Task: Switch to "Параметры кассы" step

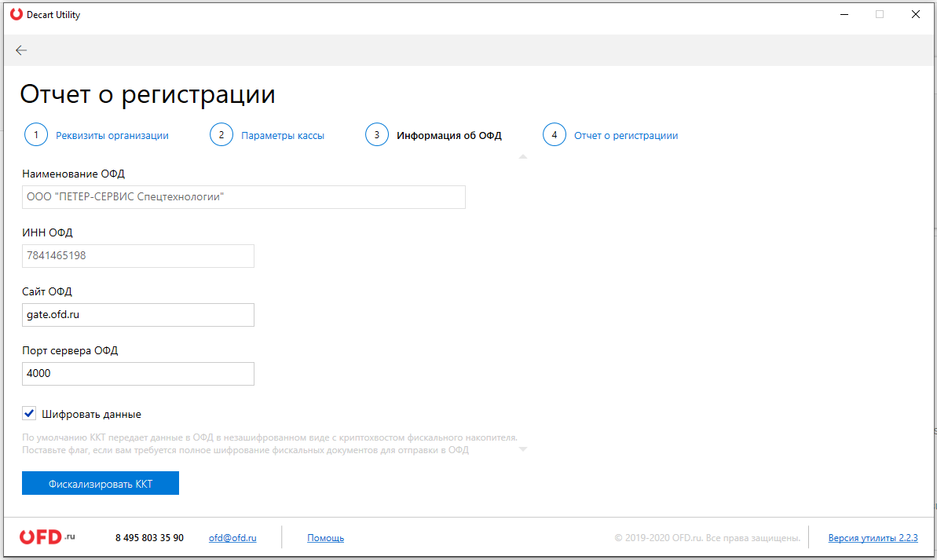Action: [283, 136]
